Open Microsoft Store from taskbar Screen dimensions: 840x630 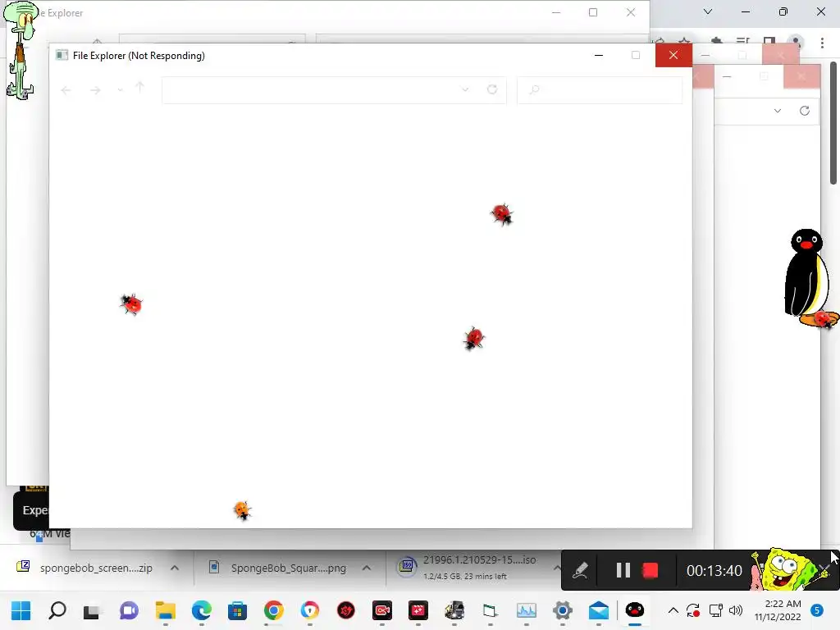pyautogui.click(x=237, y=610)
